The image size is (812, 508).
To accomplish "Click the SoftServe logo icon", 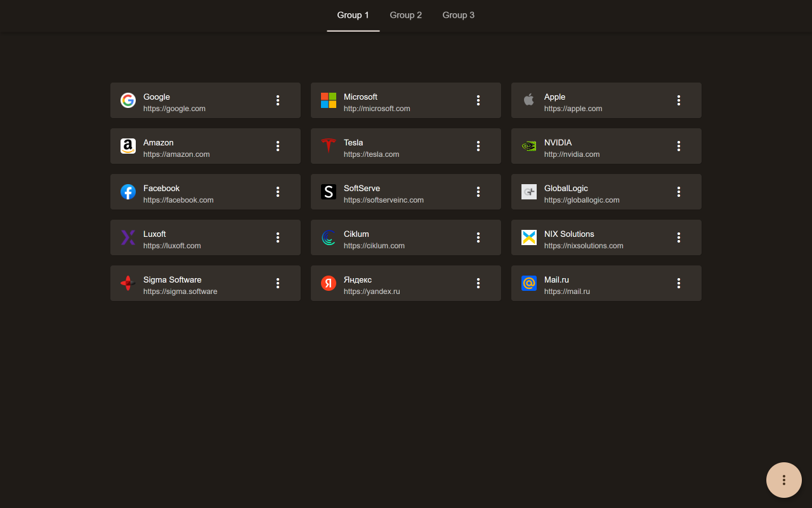I will (x=329, y=192).
